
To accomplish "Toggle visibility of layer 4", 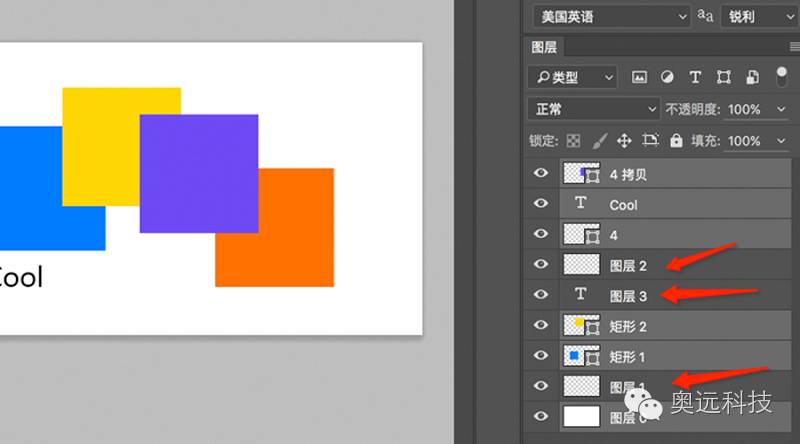I will 541,234.
